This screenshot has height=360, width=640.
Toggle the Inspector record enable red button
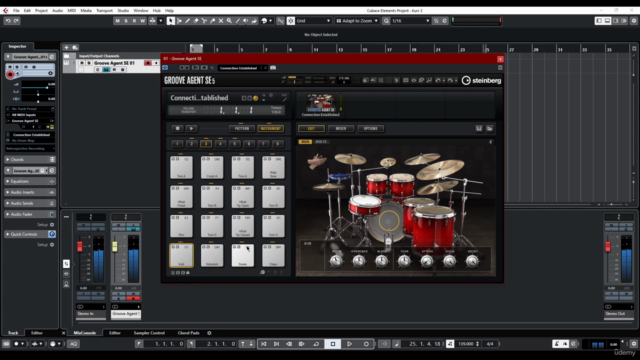(x=10, y=74)
